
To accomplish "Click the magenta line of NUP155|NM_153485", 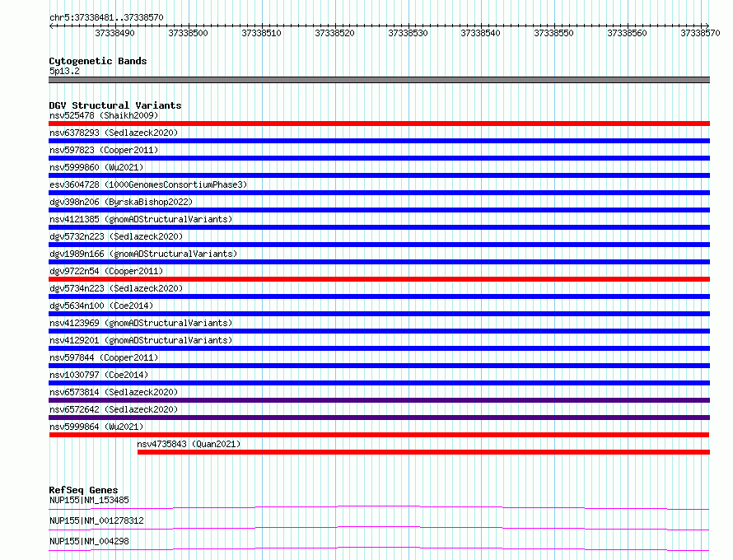I will click(x=379, y=507).
